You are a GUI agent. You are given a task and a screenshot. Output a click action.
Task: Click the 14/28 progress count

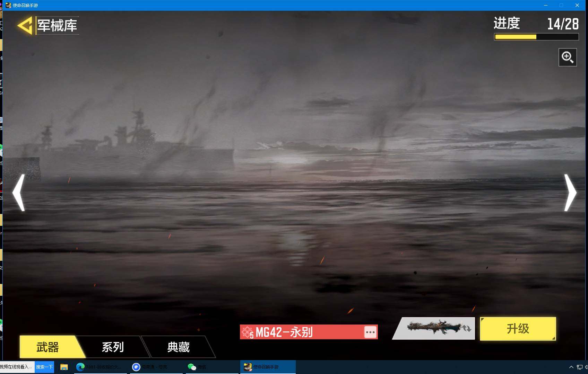(x=563, y=24)
